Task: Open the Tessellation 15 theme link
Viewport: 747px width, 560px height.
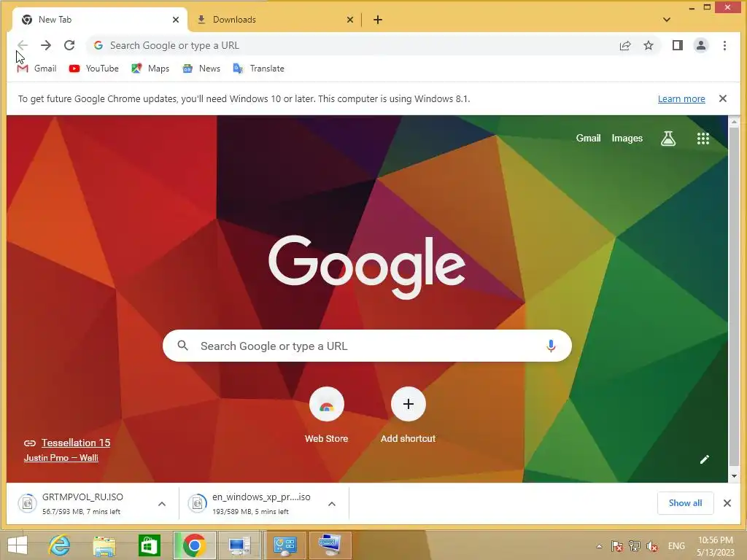Action: pyautogui.click(x=76, y=443)
